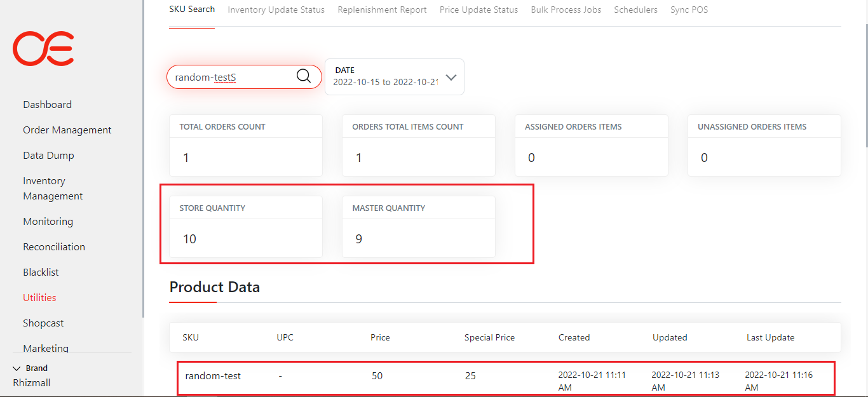Focus the SKU search input field
This screenshot has width=868, height=397.
point(232,77)
